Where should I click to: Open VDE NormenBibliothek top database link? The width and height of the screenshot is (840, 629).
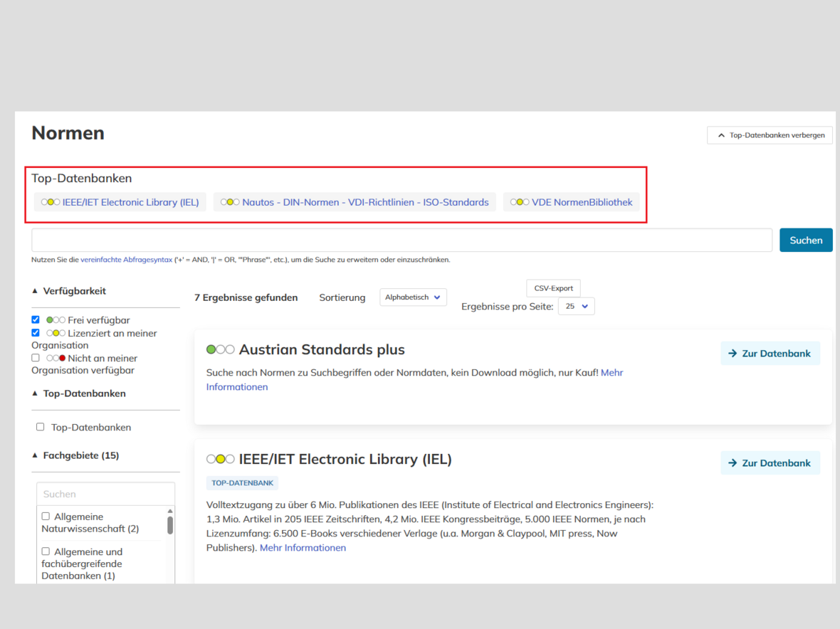[582, 202]
